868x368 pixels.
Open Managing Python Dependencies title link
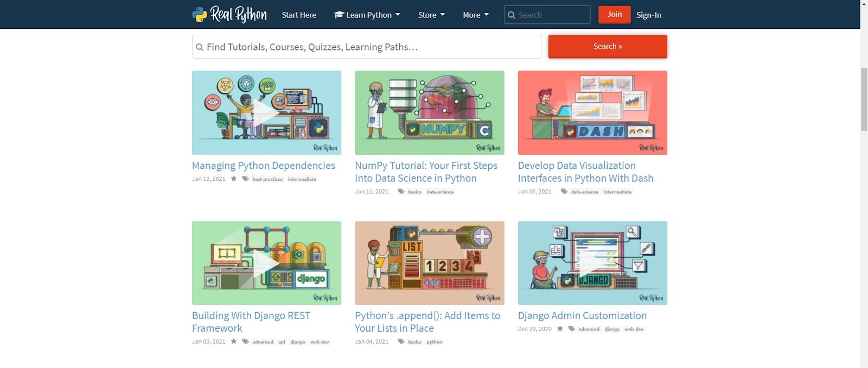coord(264,166)
